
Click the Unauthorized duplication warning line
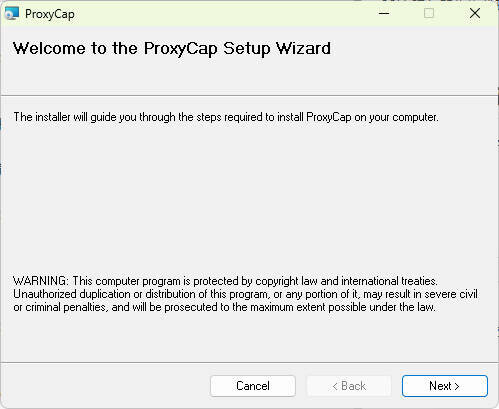245,294
